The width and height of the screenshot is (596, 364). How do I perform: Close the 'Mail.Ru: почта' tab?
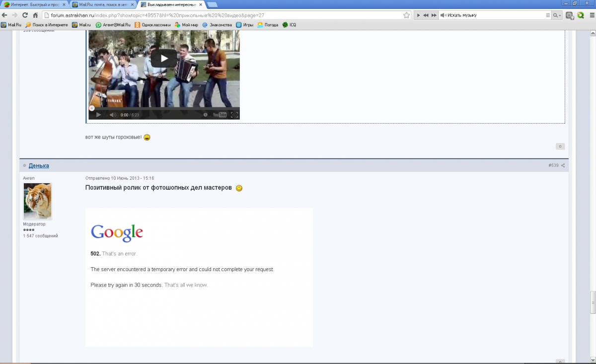[x=132, y=4]
